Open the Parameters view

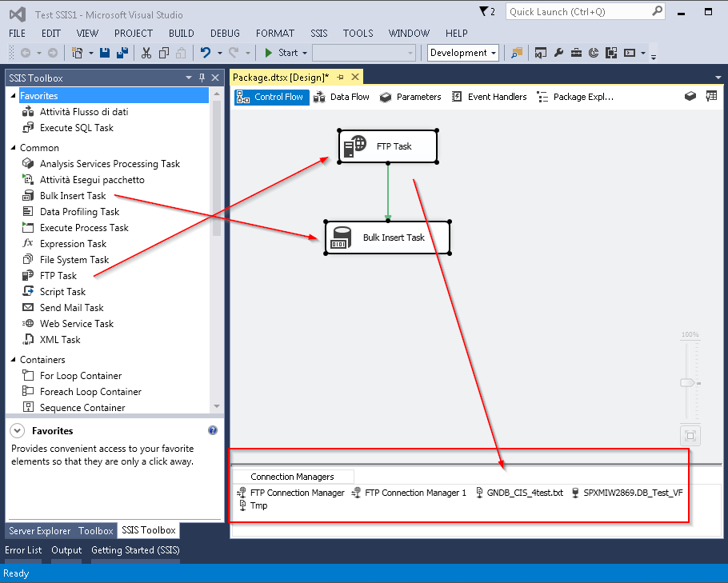tap(410, 97)
